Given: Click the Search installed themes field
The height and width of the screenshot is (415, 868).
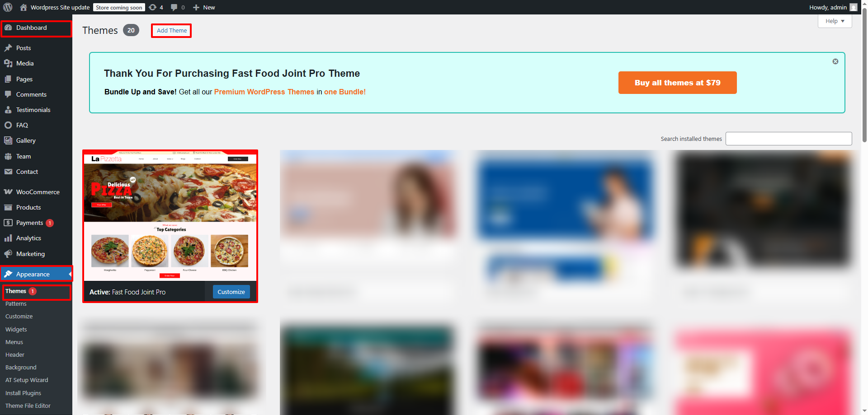Looking at the screenshot, I should point(788,139).
